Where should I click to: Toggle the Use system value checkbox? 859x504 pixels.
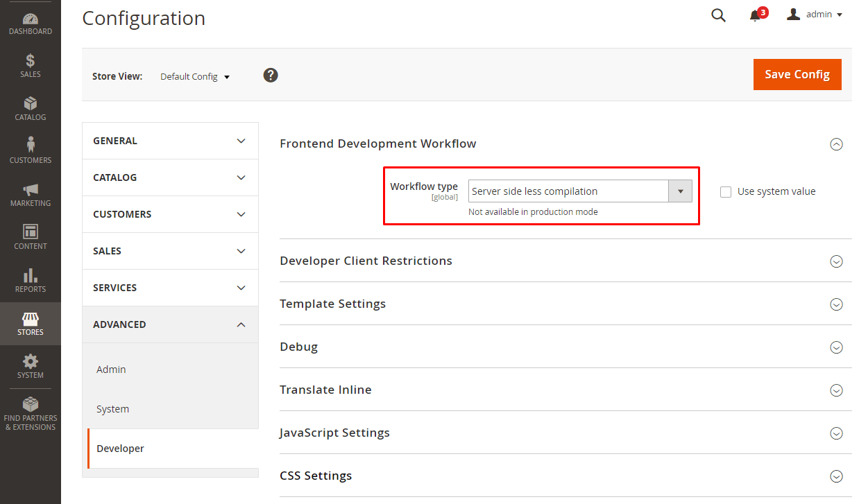726,191
